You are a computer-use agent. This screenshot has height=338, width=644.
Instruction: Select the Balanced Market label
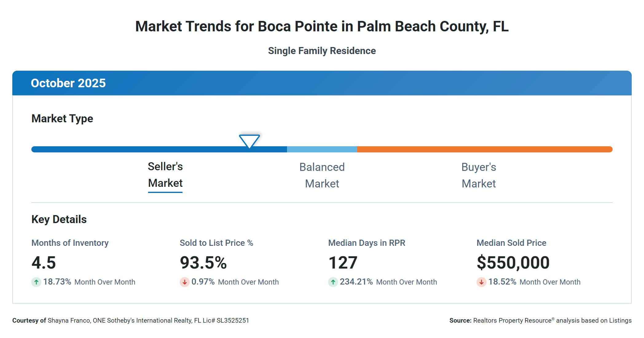(x=322, y=175)
